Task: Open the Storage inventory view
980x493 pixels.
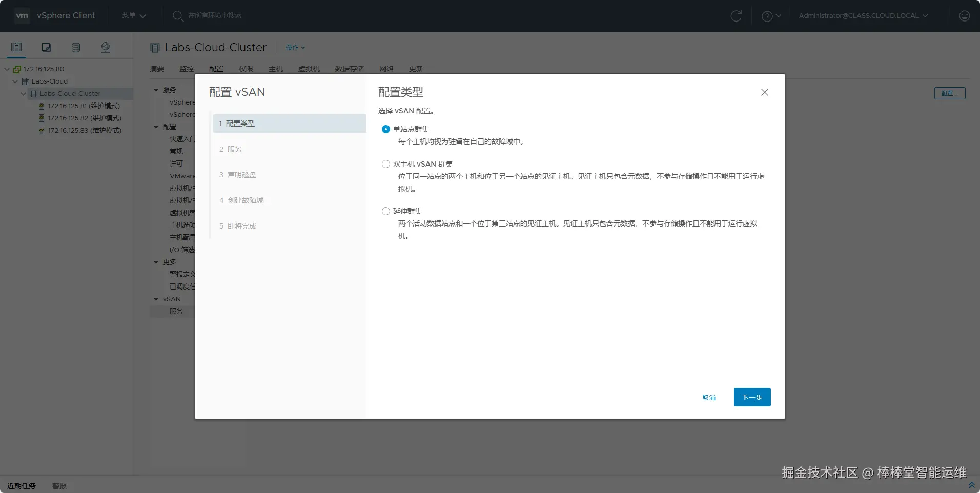Action: [x=76, y=48]
